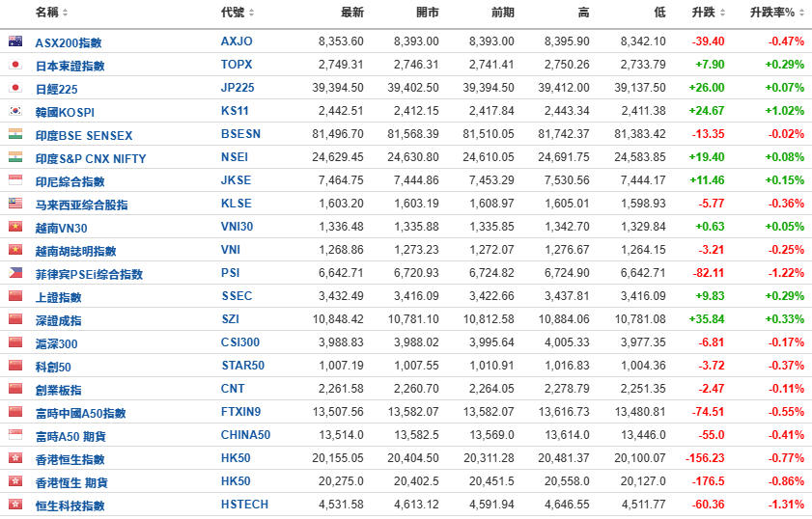Click the Australian flag beside ASX200指數

(14, 41)
